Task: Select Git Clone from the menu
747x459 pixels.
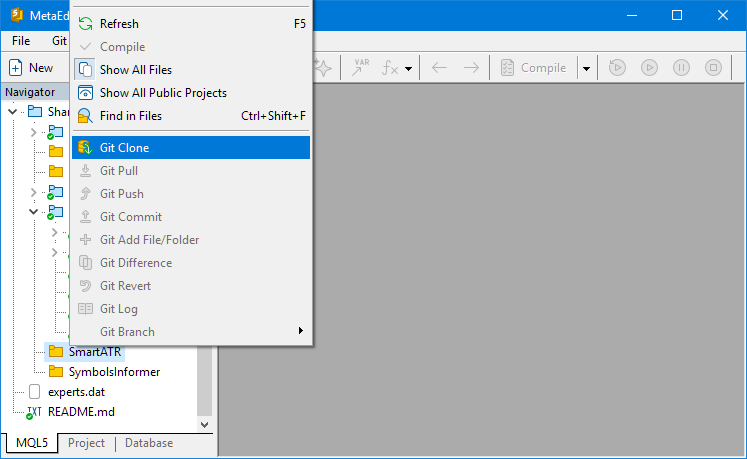Action: (191, 148)
